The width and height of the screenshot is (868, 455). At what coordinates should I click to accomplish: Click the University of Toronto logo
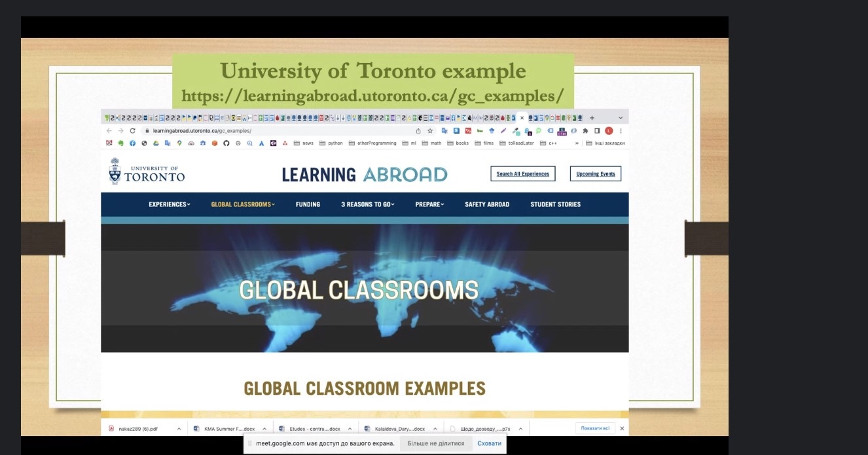[147, 172]
